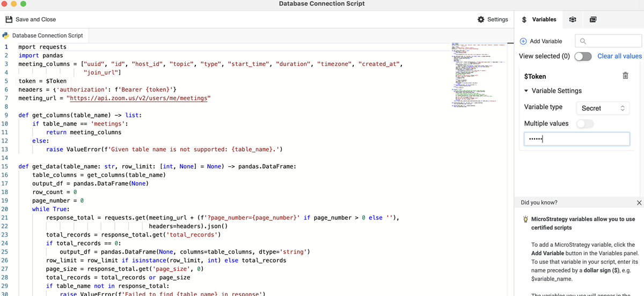Delete the $Token variable with trash icon
Screen dimensions: 644x296
coord(625,76)
